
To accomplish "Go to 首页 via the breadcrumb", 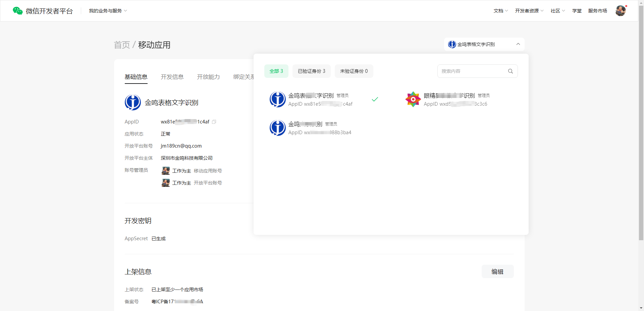I will [122, 45].
